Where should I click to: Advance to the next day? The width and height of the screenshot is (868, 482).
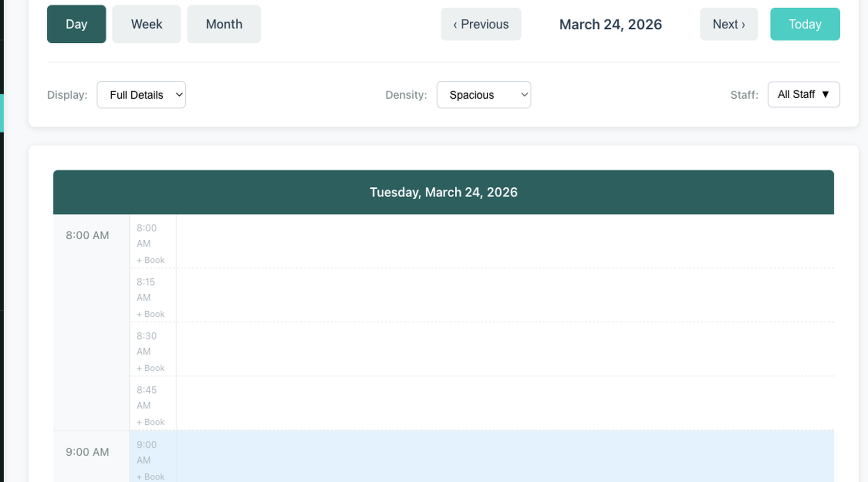[x=729, y=24]
